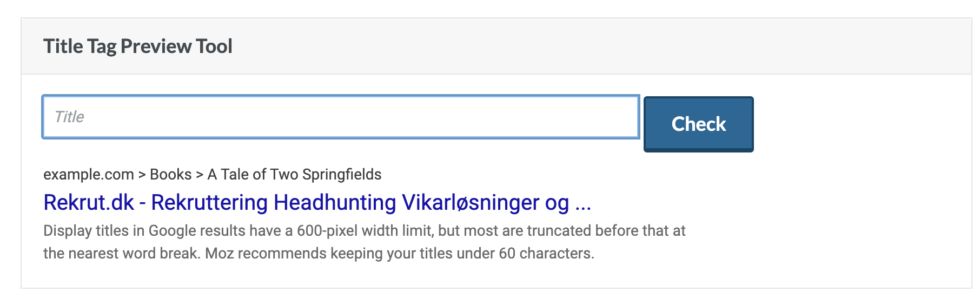
Task: Click the Rekrut.dk preview title link
Action: 317,202
